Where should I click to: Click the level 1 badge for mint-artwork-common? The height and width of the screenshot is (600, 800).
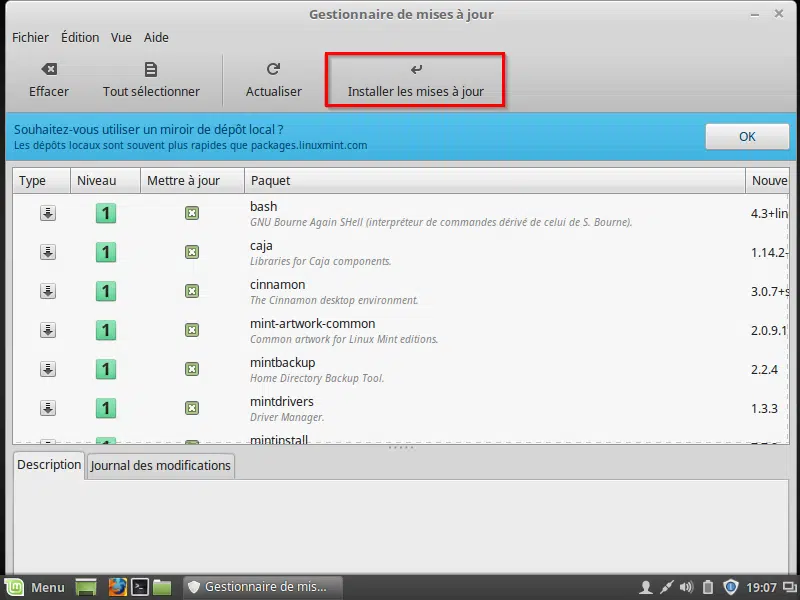click(106, 330)
